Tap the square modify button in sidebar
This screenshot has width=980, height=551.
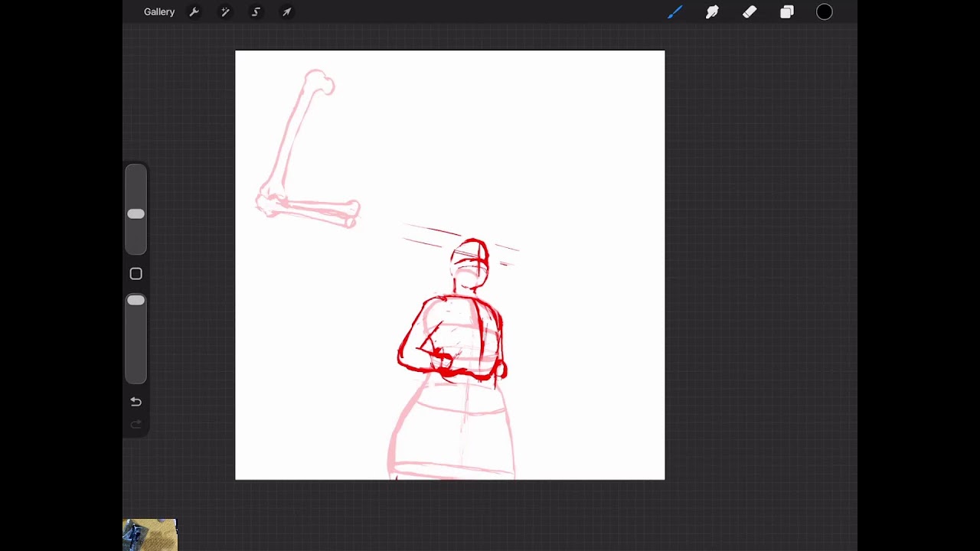(136, 274)
